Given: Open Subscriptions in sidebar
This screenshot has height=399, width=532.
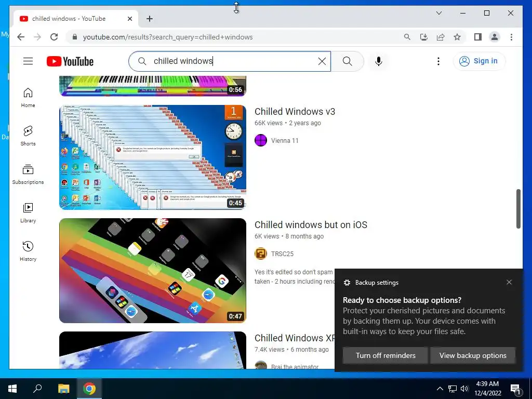Looking at the screenshot, I should pos(28,175).
